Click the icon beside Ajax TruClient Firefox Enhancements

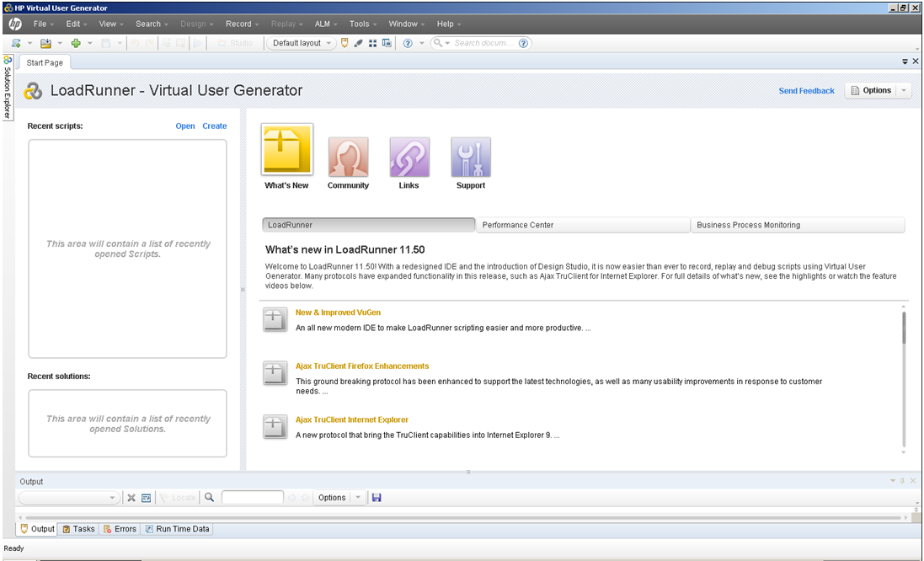pyautogui.click(x=275, y=373)
